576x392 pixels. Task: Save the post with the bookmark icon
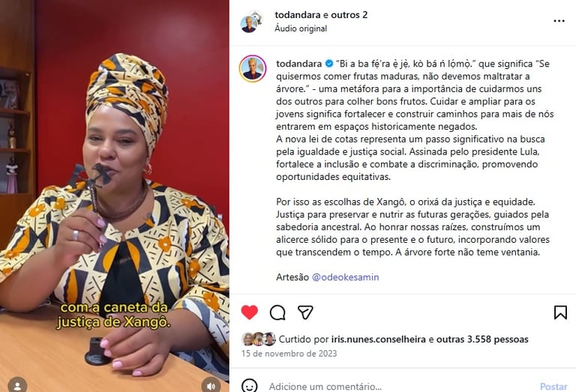pos(560,313)
